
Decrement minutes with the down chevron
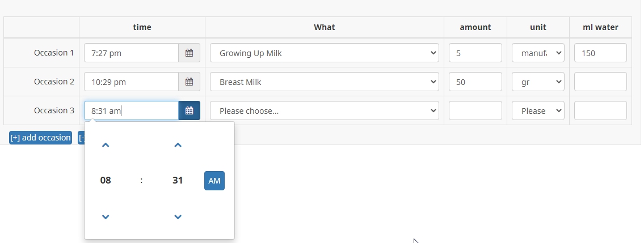pos(178,216)
